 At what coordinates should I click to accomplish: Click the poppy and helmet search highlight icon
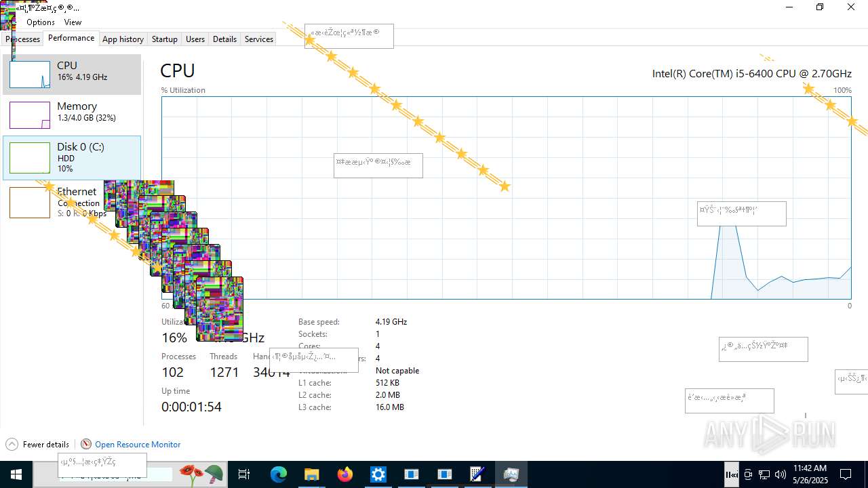pyautogui.click(x=201, y=474)
